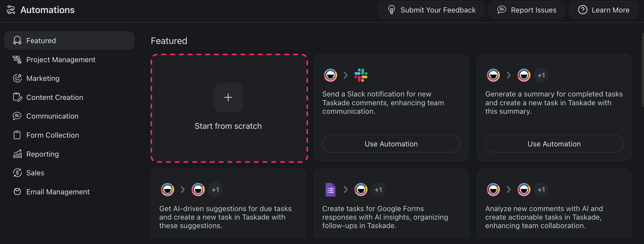
Task: Click the plus icon inside Start from scratch card
Action: 228,97
